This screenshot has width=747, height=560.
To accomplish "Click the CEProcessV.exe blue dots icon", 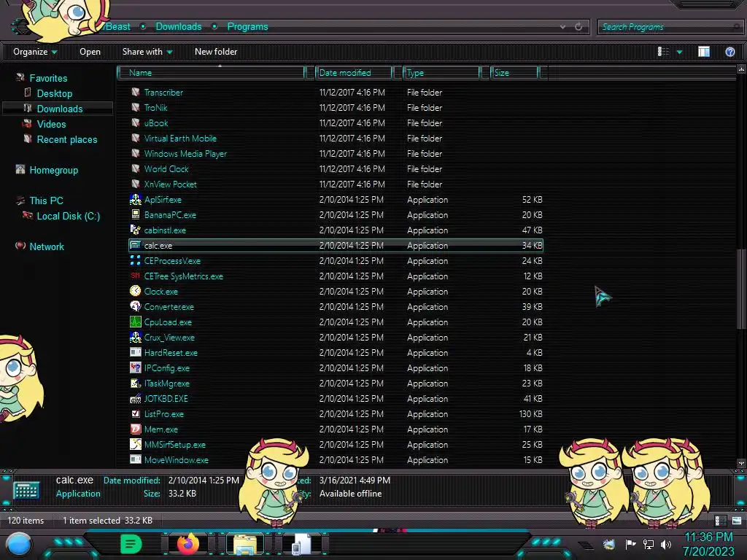I will coord(135,260).
